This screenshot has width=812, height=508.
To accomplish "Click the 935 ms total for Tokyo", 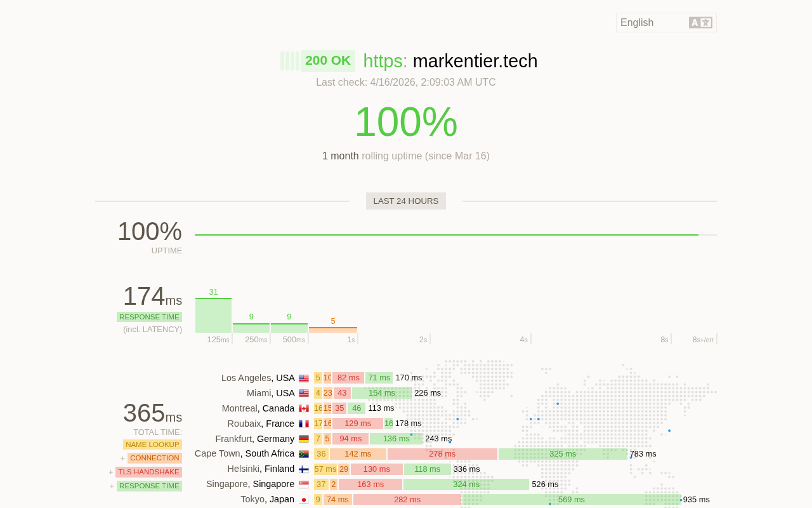I will (x=697, y=500).
